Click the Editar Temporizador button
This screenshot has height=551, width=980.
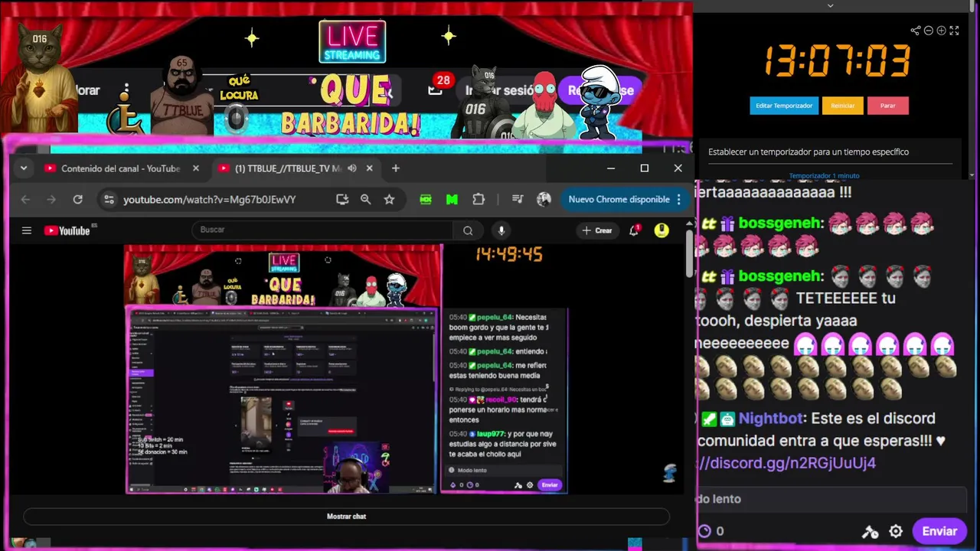784,106
